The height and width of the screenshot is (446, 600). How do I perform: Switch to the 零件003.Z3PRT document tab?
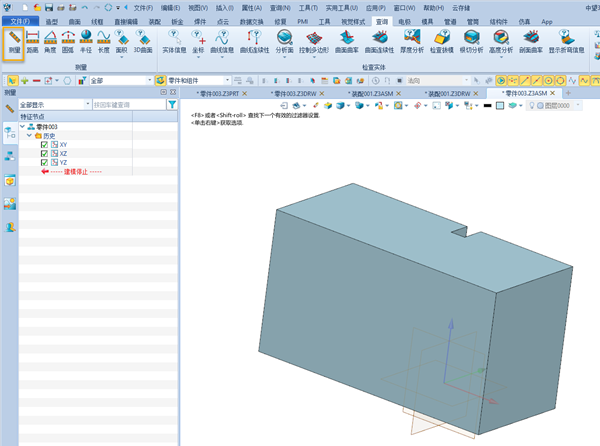point(218,93)
